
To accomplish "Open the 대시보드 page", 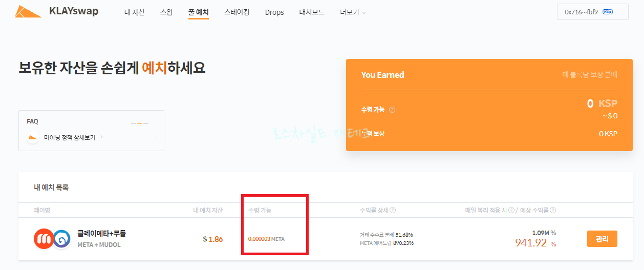I will 312,12.
